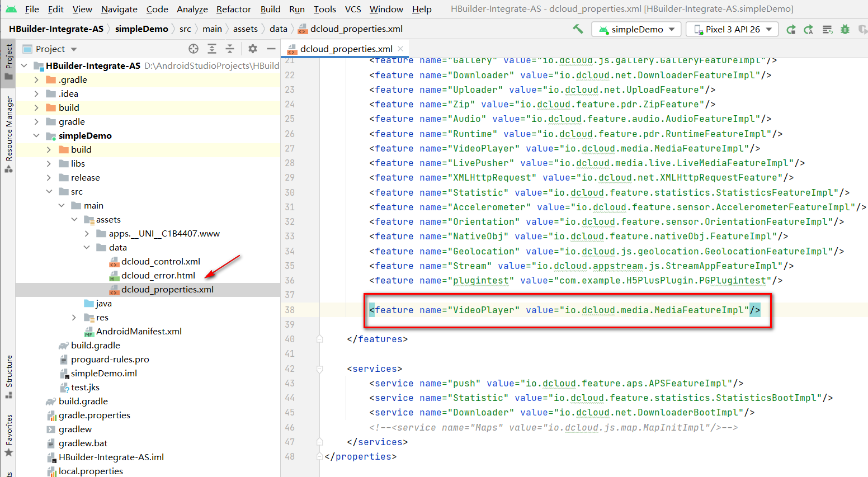The width and height of the screenshot is (868, 477).
Task: Collapse the simpleDemo module
Action: [x=36, y=135]
